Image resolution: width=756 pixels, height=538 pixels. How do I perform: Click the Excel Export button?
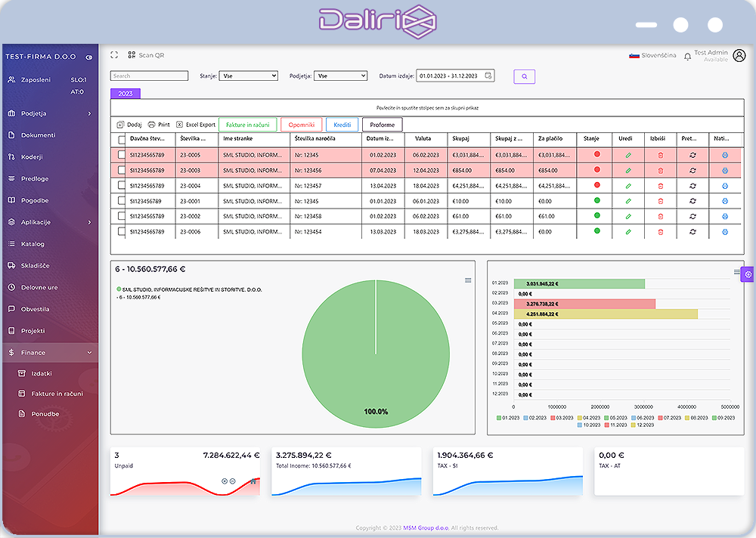point(196,125)
